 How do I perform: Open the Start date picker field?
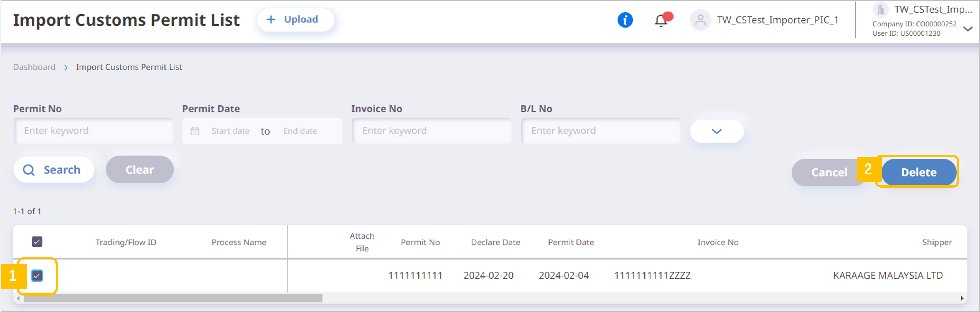230,131
